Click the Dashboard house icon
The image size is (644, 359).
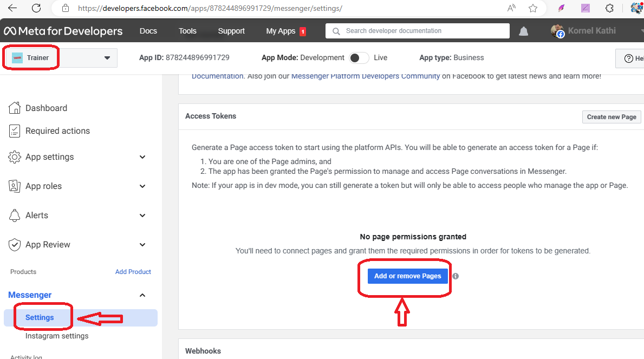15,108
